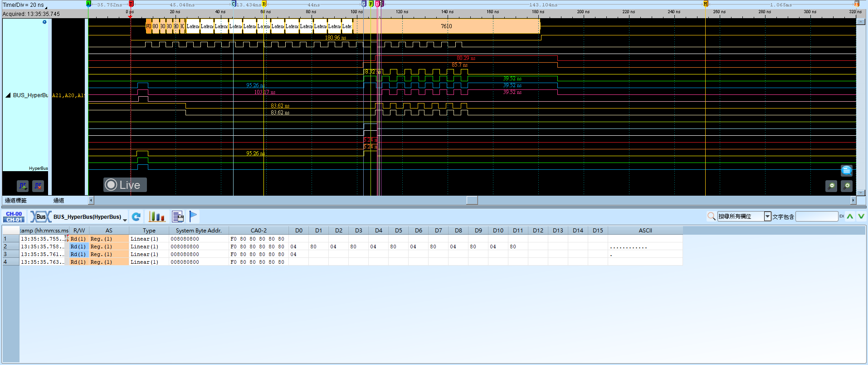Jump to previous search result, green up arrow
Image resolution: width=868 pixels, height=365 pixels.
850,216
